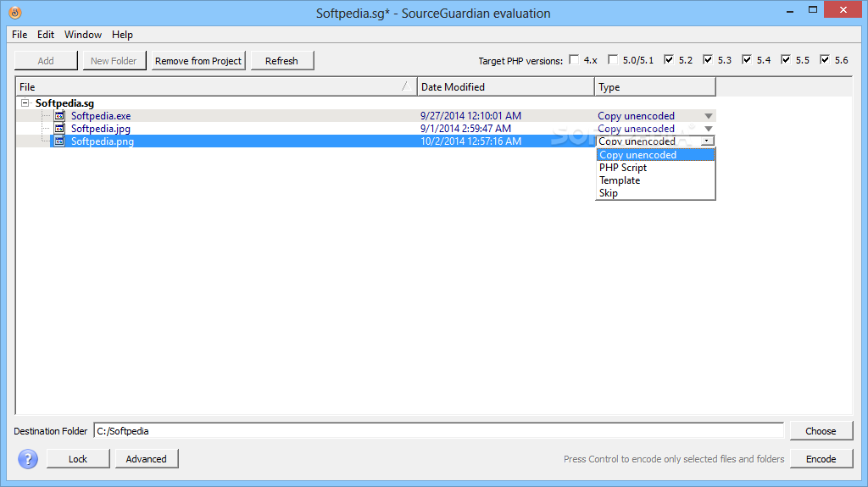Click the date 9/27/2014 12:10:01 AM
Viewport: 868px width, 487px height.
[470, 116]
